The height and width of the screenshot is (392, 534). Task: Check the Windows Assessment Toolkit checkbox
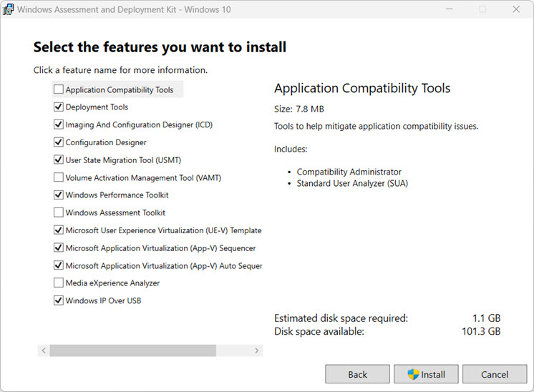[x=58, y=212]
